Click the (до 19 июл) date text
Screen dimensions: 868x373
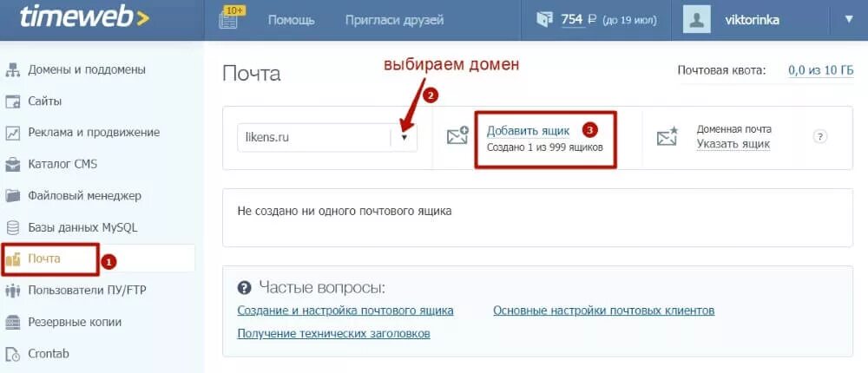pyautogui.click(x=629, y=21)
